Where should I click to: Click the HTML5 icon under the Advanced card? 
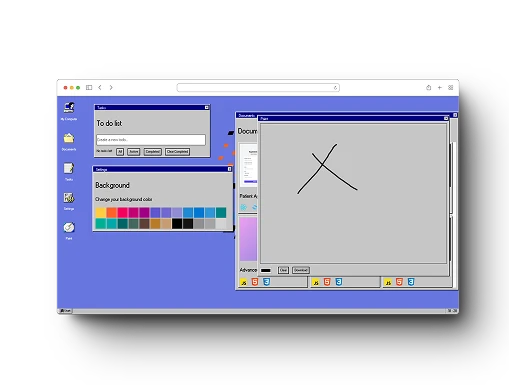click(255, 282)
